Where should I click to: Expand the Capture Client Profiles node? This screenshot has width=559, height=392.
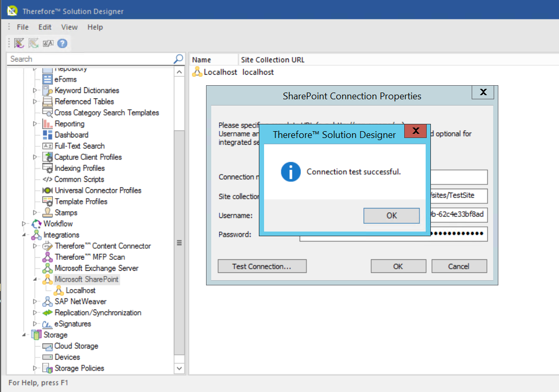(x=35, y=157)
